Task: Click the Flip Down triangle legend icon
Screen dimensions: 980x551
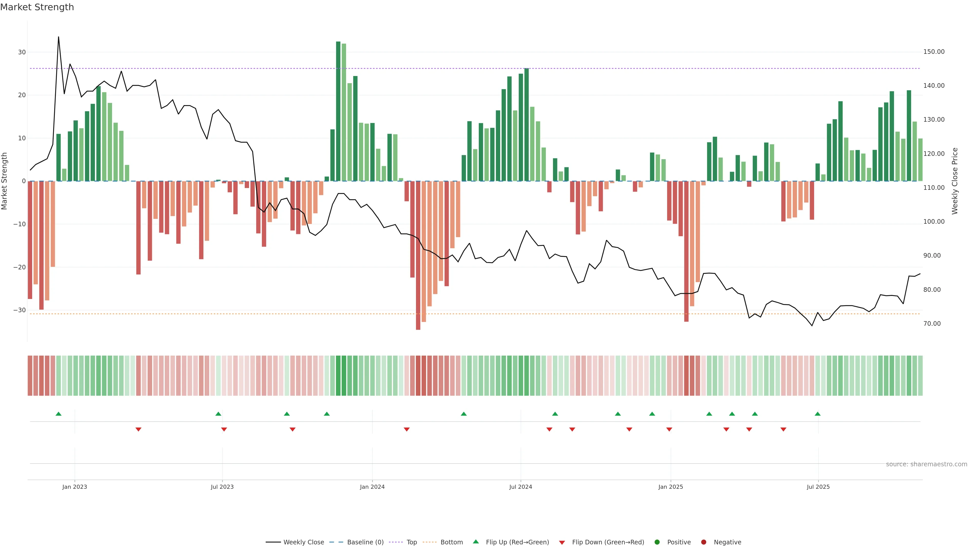Action: pyautogui.click(x=562, y=543)
